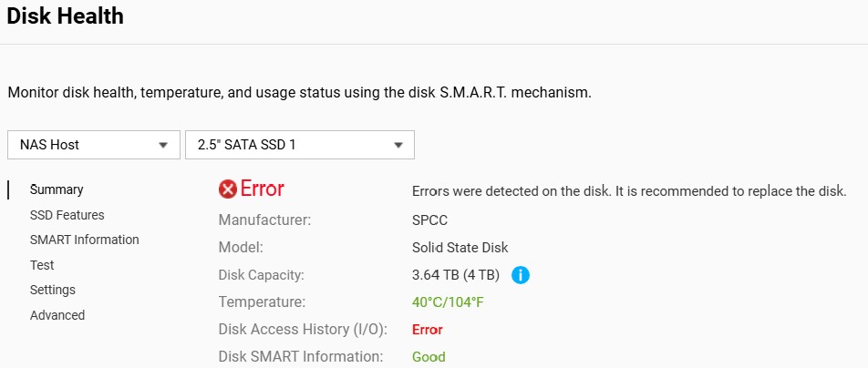
Task: Go to the Test tab
Action: [42, 265]
